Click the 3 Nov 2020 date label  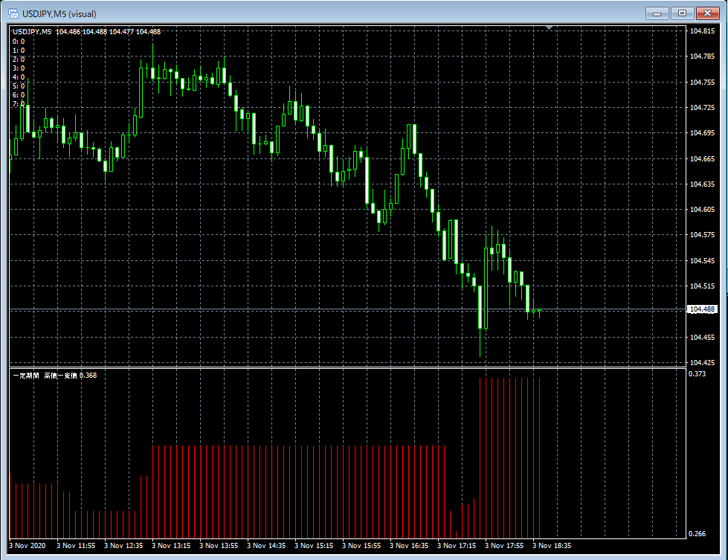(28, 546)
